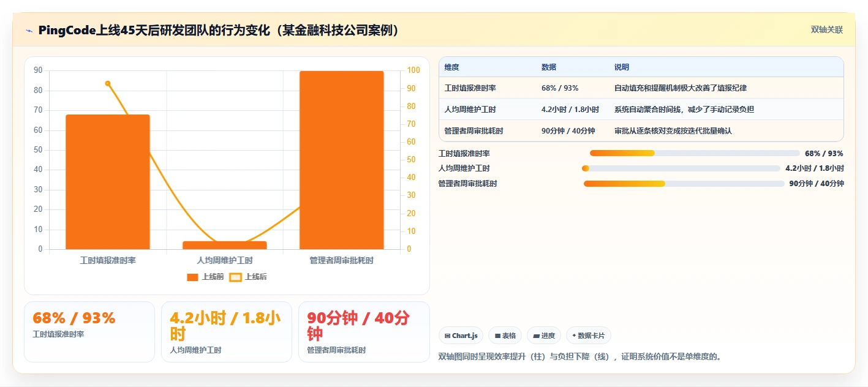Click the 维度 table column header
Image resolution: width=868 pixels, height=387 pixels.
point(452,67)
